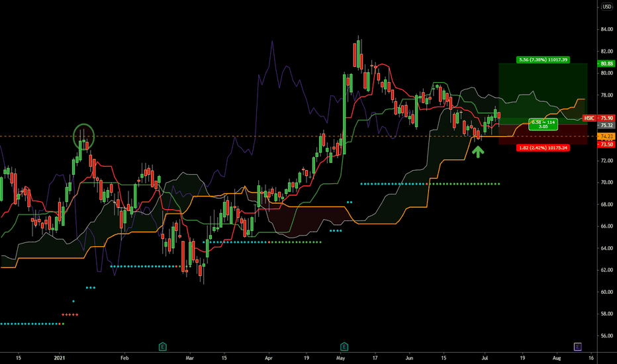Click the Jun label on the time axis

(x=409, y=358)
